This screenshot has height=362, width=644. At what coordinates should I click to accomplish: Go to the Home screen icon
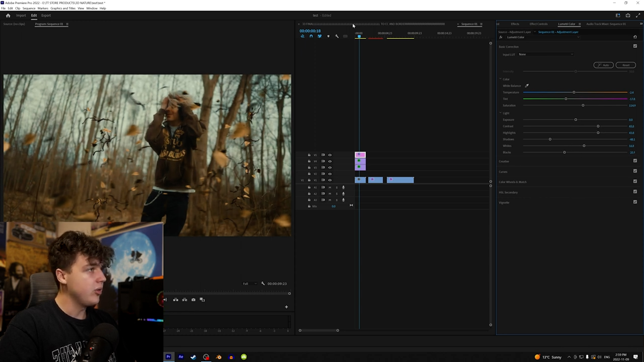pyautogui.click(x=8, y=15)
